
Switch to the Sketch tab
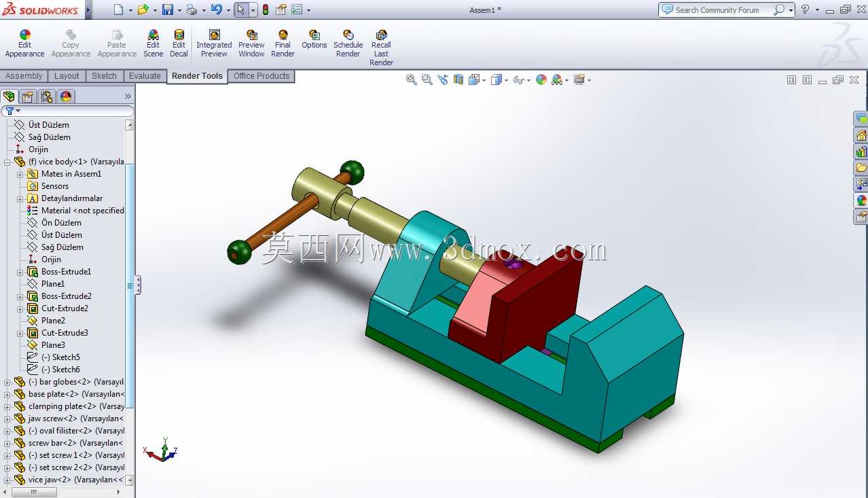105,76
